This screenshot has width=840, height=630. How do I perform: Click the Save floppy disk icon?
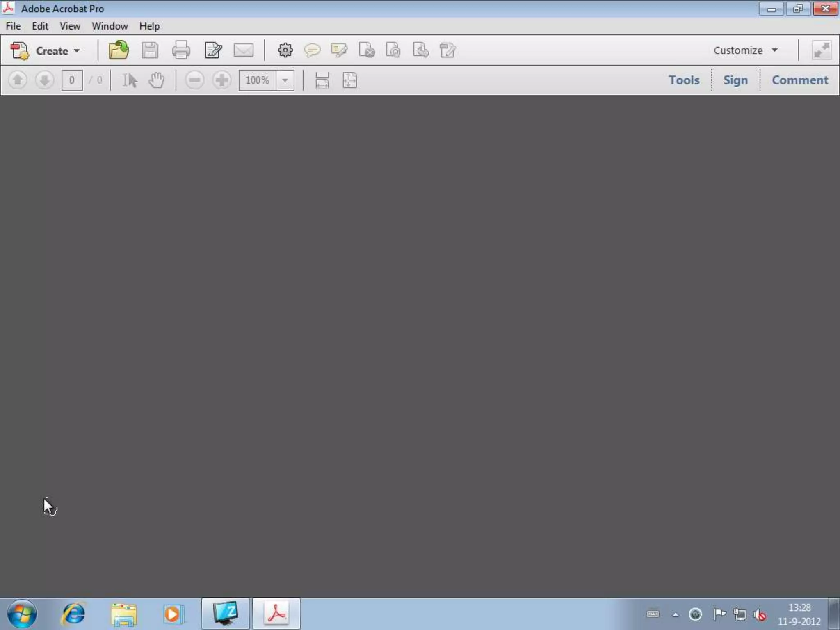(x=150, y=50)
